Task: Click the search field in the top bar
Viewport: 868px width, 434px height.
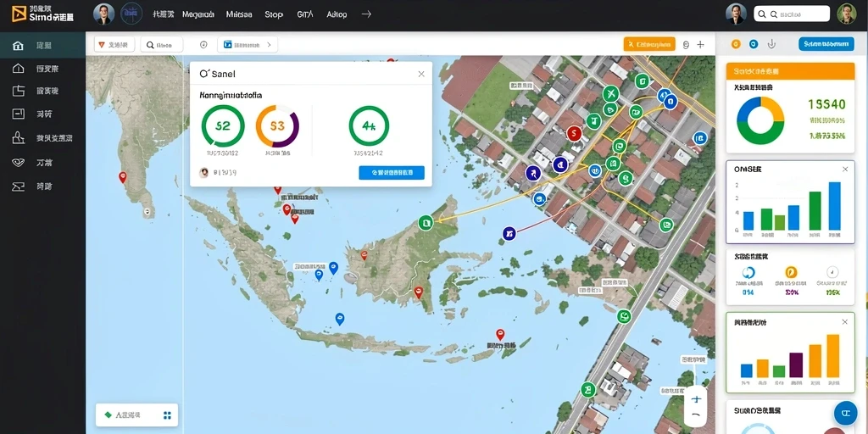Action: pos(792,14)
